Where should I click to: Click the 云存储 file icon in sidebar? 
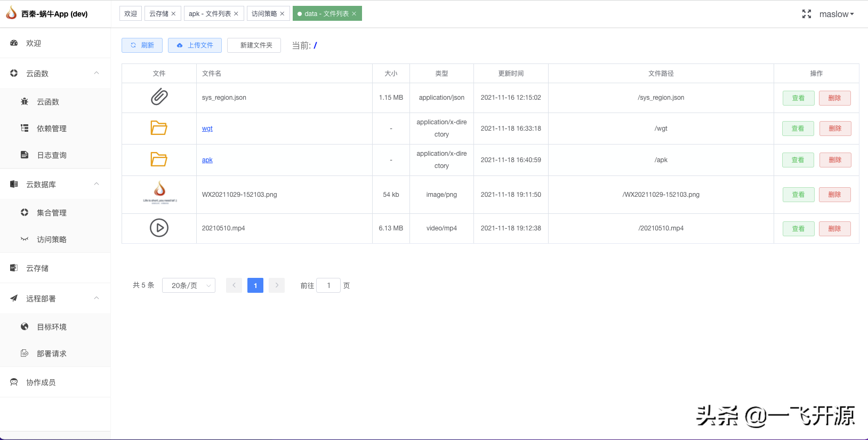coord(14,268)
